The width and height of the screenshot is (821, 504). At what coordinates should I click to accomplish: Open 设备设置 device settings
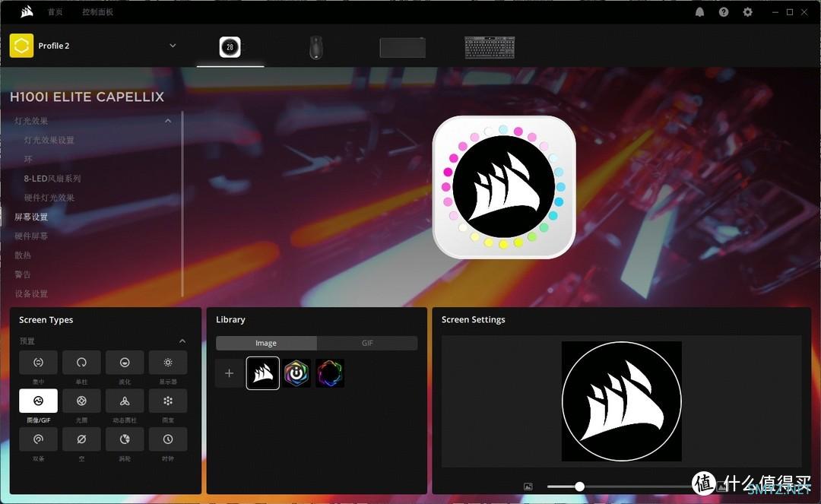tap(31, 293)
